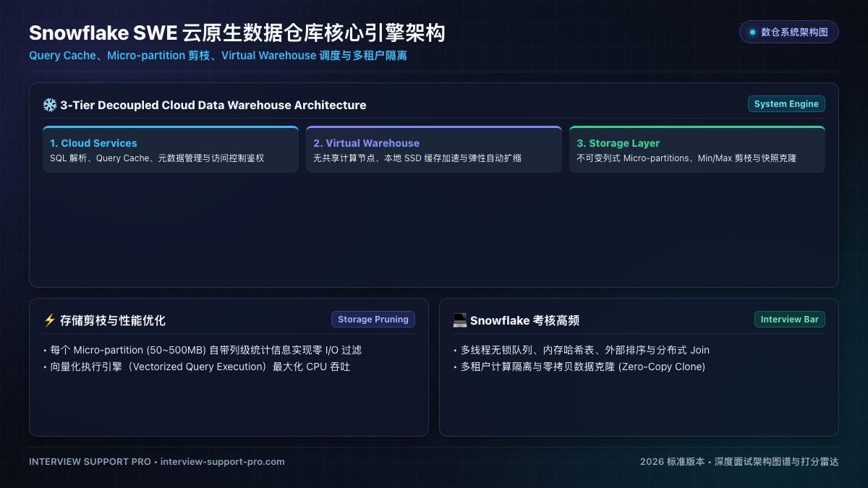This screenshot has width=868, height=488.
Task: Click the subtitle starting with Query Cache、Micro-partition
Action: 218,56
